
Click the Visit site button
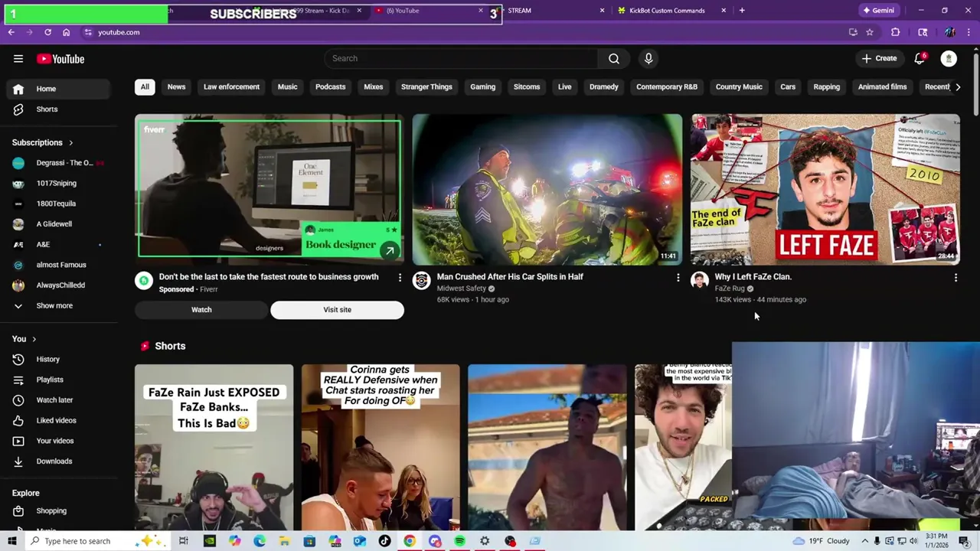pos(337,310)
